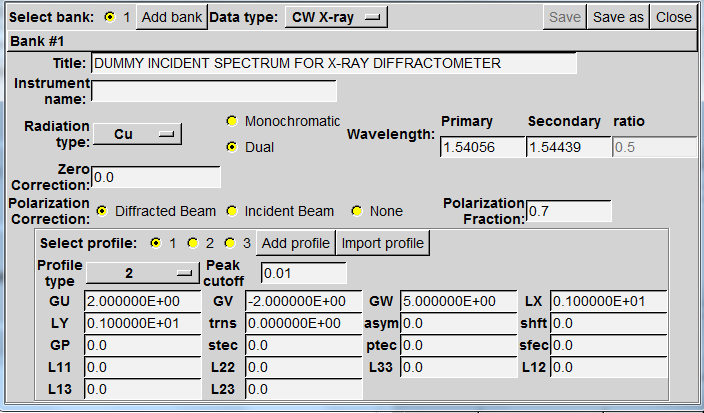Click the L23 value field

click(x=304, y=389)
